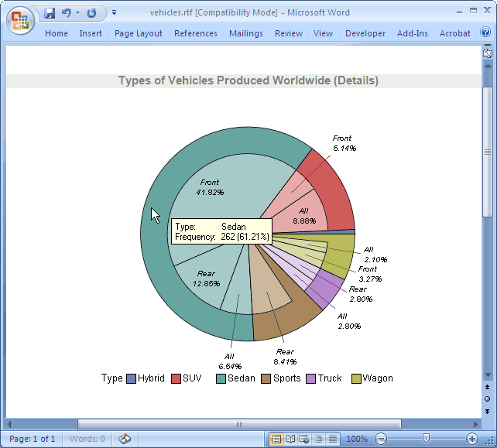Open Microsoft Word Help icon
This screenshot has height=448, width=497.
(485, 32)
